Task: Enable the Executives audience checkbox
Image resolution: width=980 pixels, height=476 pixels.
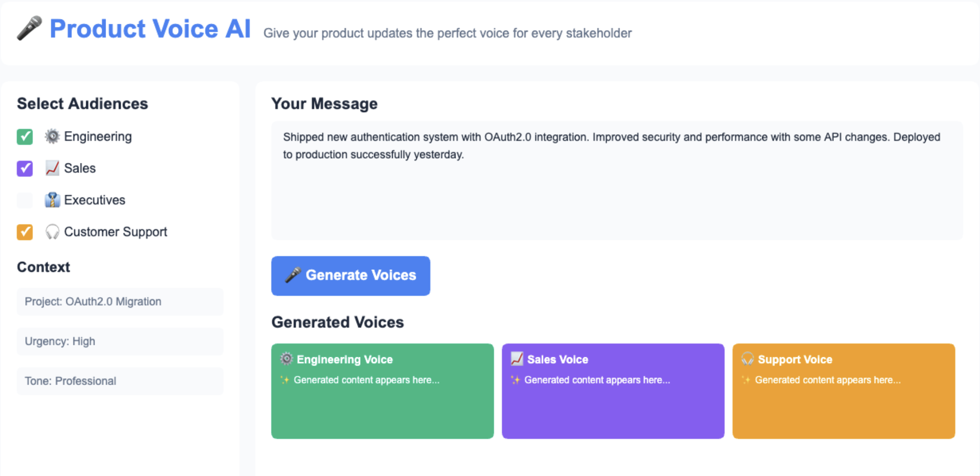Action: click(x=25, y=200)
